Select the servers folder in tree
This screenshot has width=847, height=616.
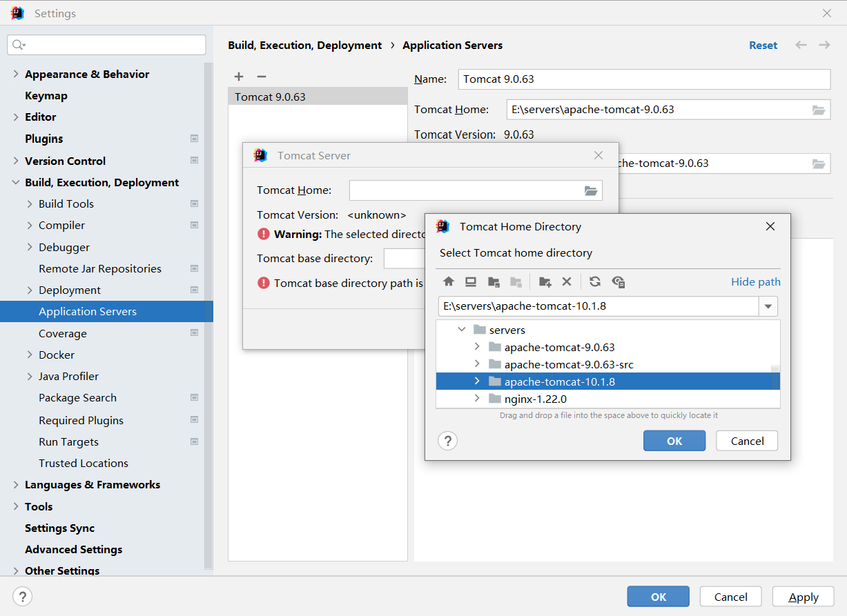(x=507, y=330)
